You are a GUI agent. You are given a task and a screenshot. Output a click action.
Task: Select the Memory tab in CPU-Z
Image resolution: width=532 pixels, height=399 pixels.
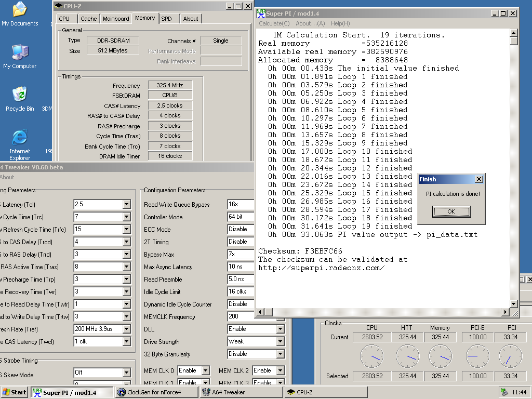[145, 18]
